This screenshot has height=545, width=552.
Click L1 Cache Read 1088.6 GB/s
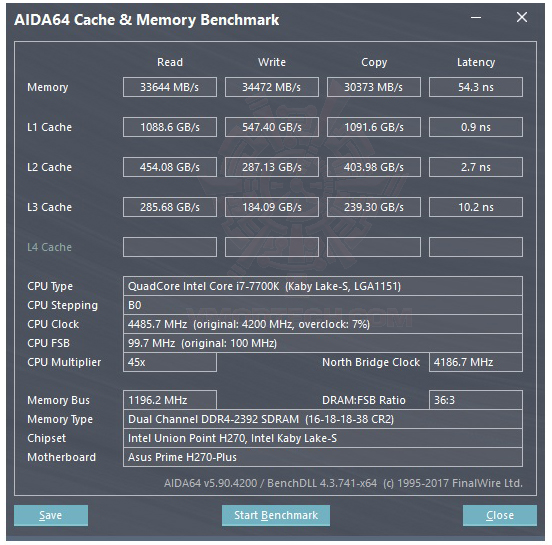point(170,127)
